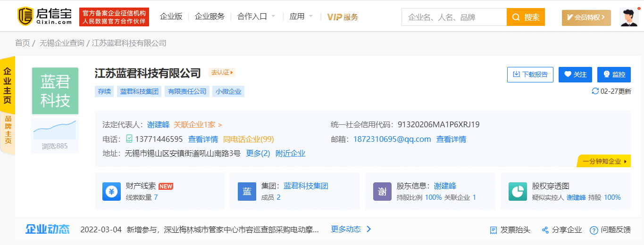The width and height of the screenshot is (644, 245).
Task: Click the company title 江苏蓝君科技有限公司
Action: click(x=148, y=73)
